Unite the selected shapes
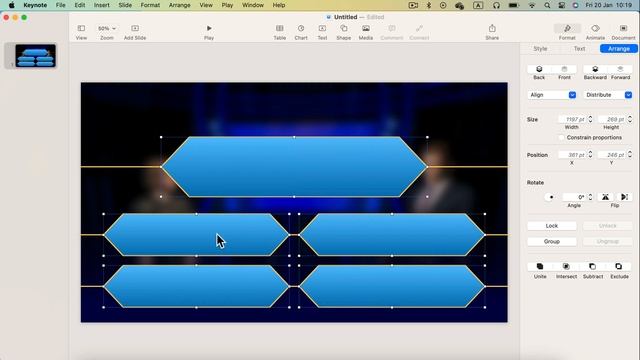 tap(540, 267)
